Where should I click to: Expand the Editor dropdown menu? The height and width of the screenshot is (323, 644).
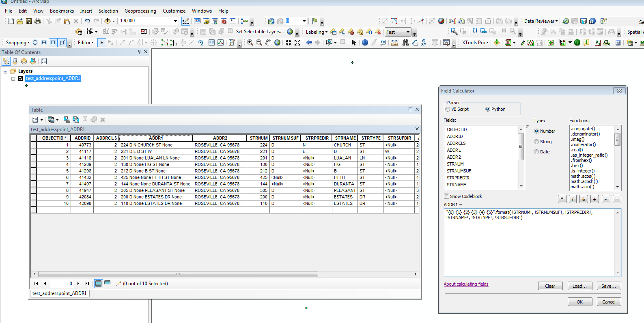pyautogui.click(x=86, y=43)
